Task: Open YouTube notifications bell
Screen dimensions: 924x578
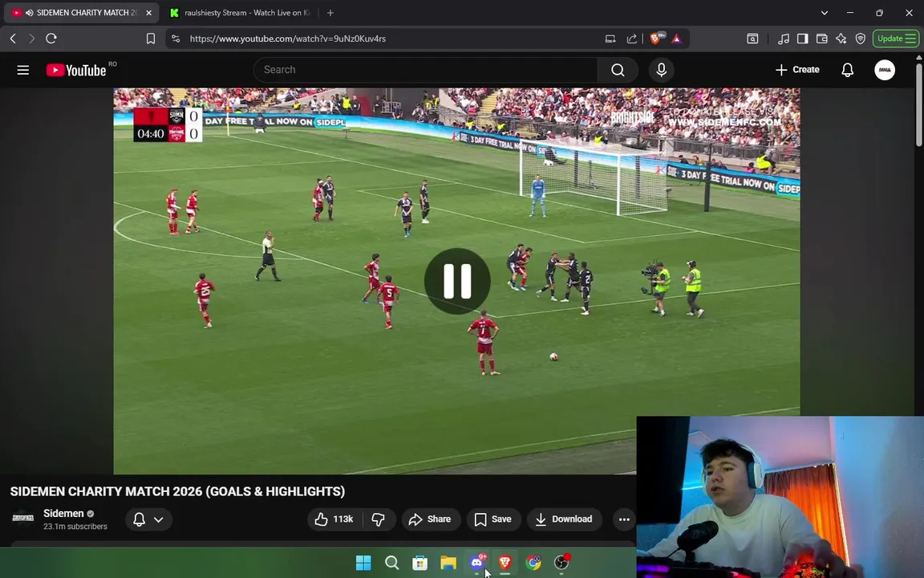Action: coord(847,70)
